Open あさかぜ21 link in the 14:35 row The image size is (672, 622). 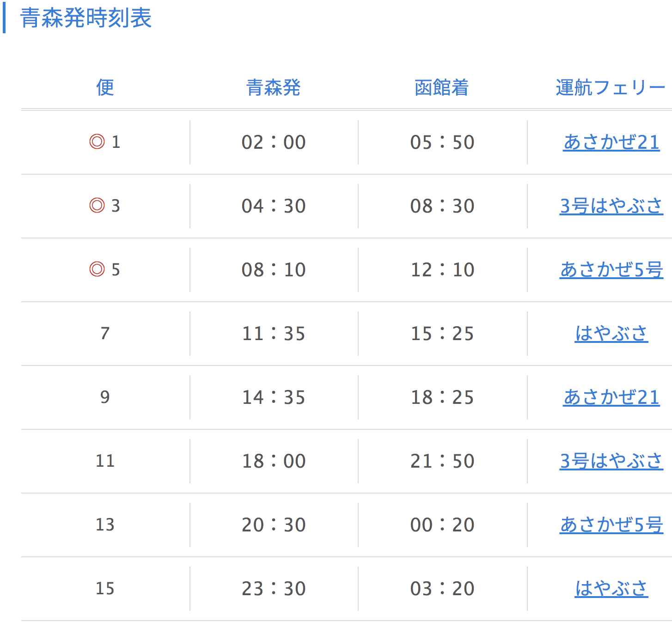(611, 397)
